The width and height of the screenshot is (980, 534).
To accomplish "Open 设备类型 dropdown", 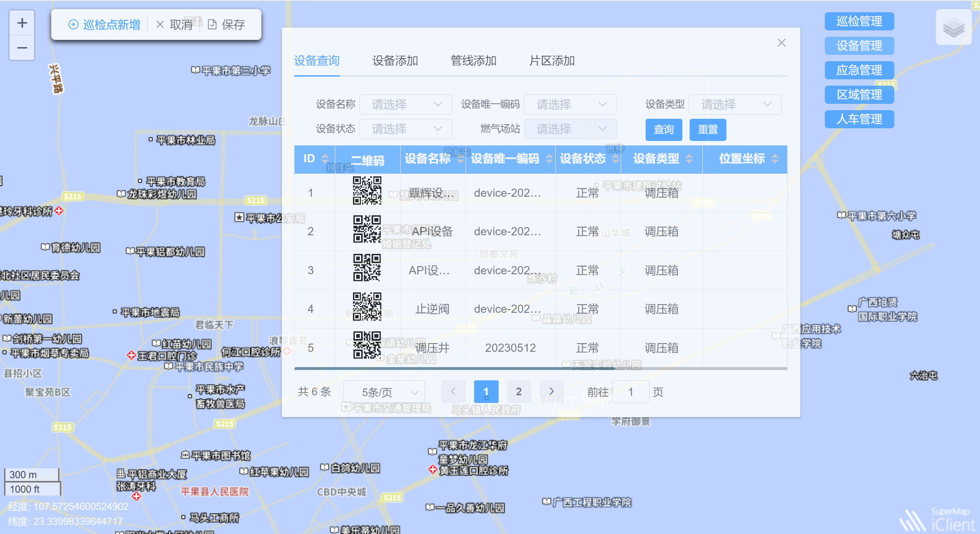I will point(735,104).
